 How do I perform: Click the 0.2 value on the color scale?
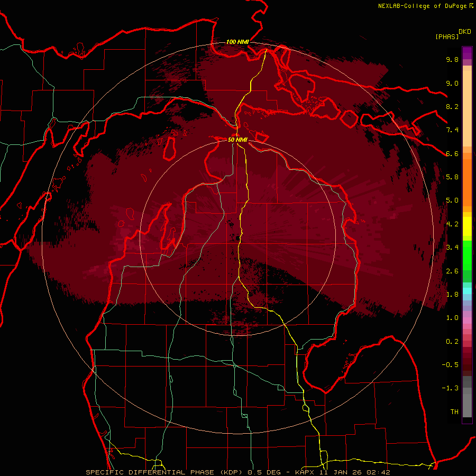[452, 342]
